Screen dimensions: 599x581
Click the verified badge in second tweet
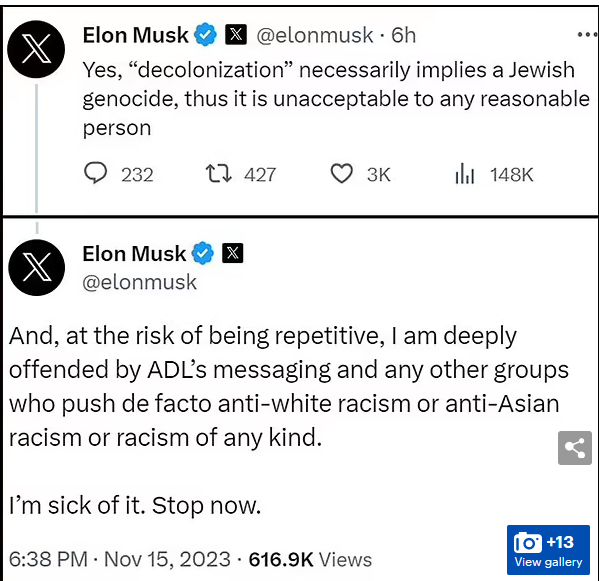click(202, 253)
